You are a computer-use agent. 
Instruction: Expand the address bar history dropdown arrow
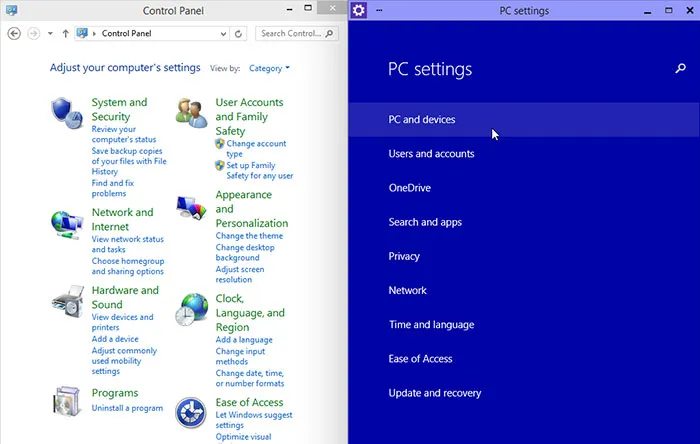pyautogui.click(x=222, y=33)
